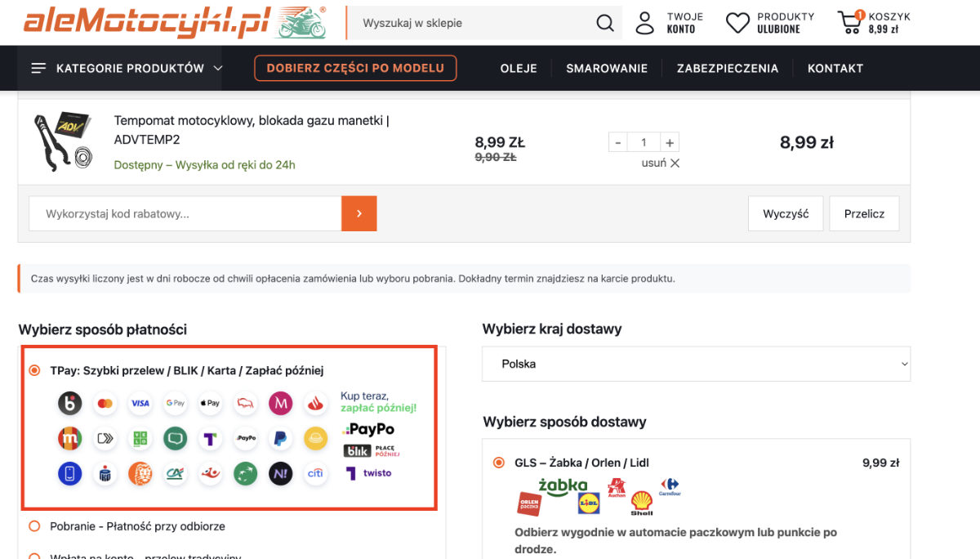Click the Shell logo

pos(642,503)
